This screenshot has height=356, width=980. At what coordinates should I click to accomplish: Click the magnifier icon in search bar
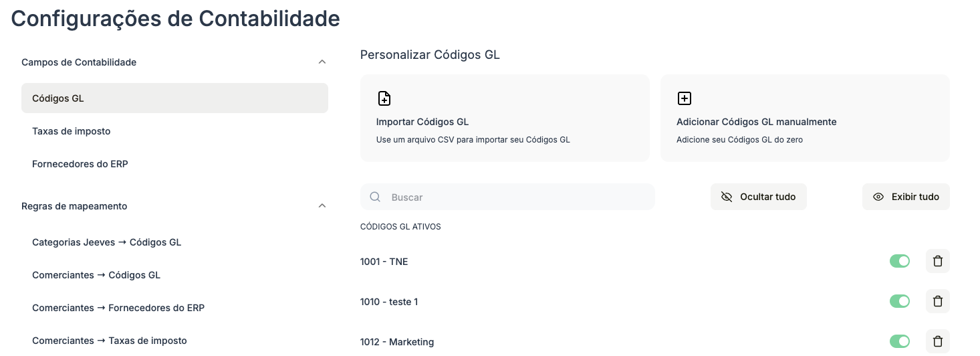376,197
